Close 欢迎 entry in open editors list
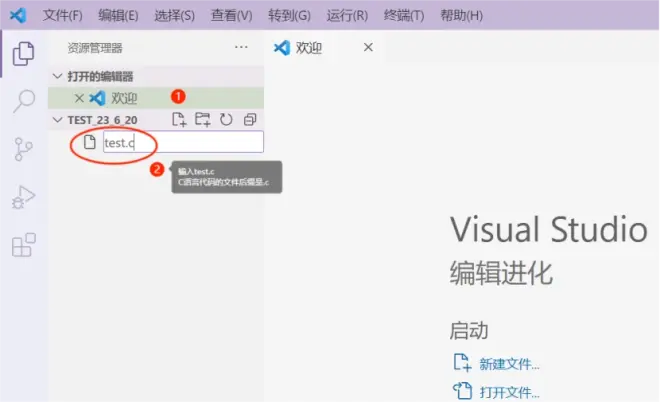 79,98
